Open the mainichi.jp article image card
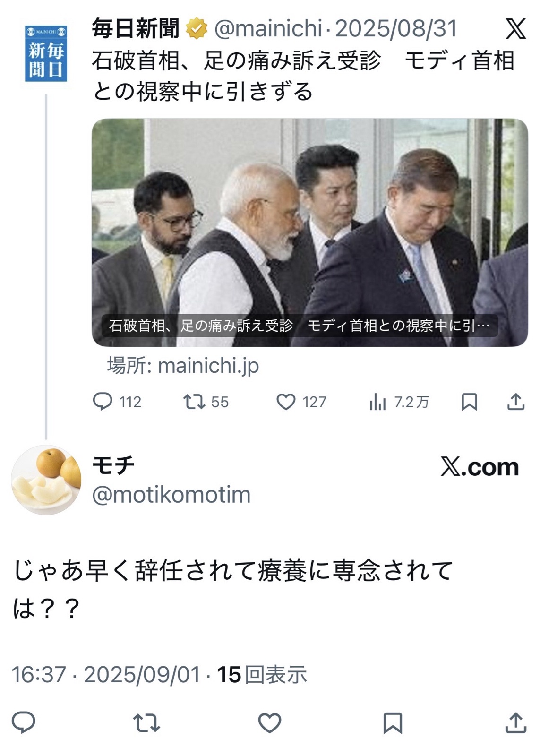 [309, 232]
